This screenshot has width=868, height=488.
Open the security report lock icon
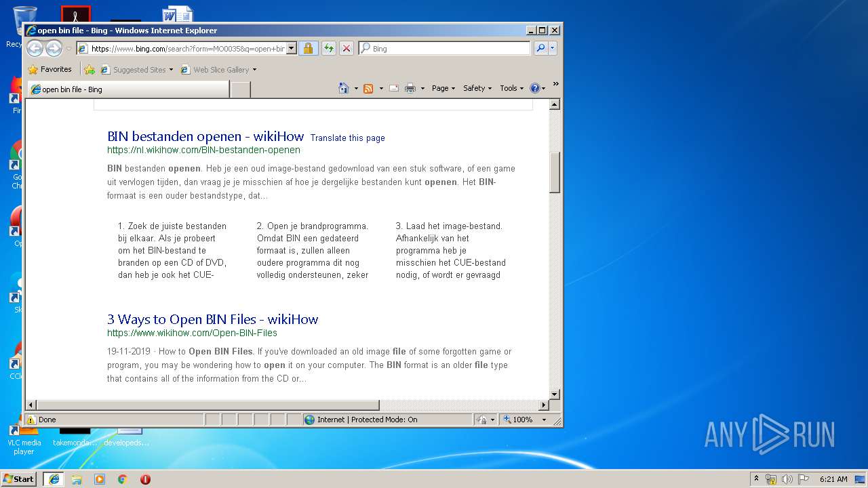coord(308,49)
